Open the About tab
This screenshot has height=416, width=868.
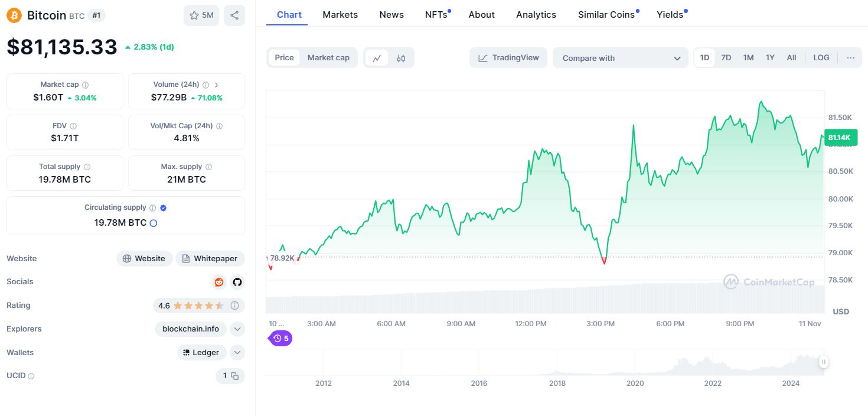click(482, 14)
